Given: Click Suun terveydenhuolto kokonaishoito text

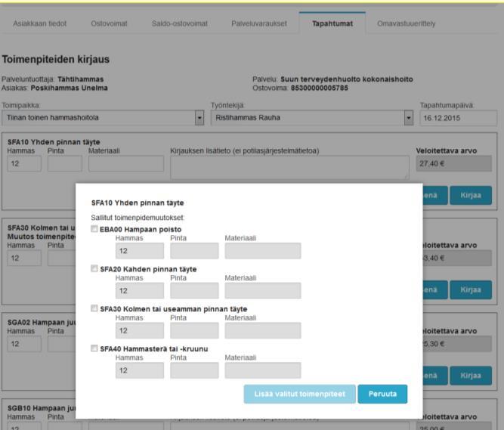Looking at the screenshot, I should 347,79.
